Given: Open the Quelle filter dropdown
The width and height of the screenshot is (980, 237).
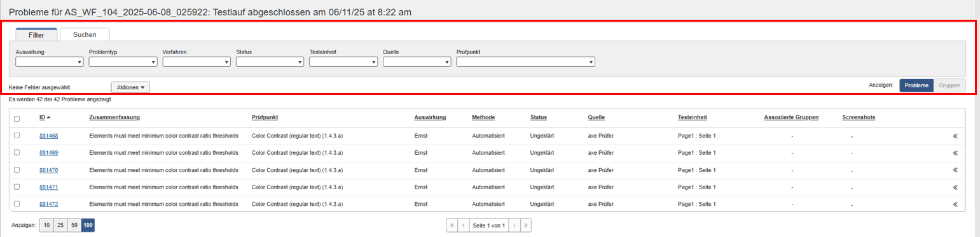Looking at the screenshot, I should (x=417, y=62).
